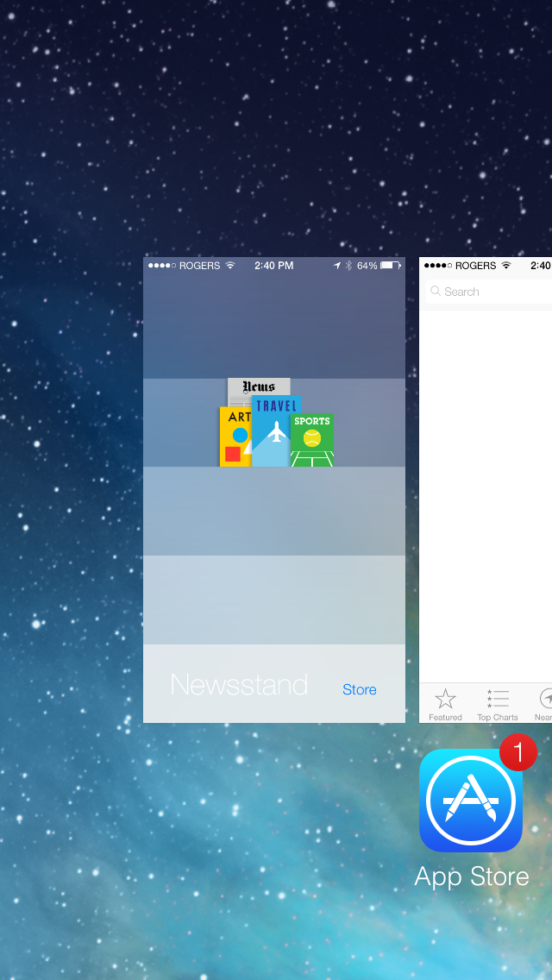Tap the red notification badge on App Store
The width and height of the screenshot is (552, 980).
tap(518, 752)
